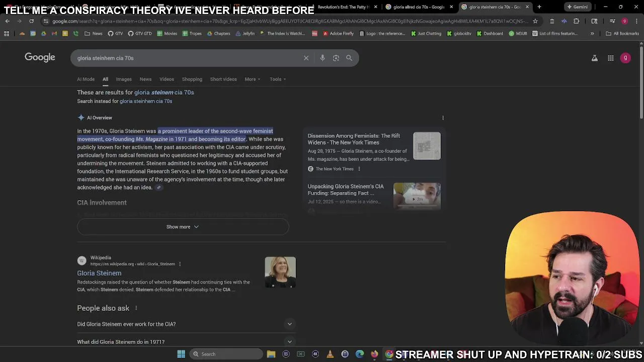Open the Gloria Steinem portrait thumbnail
Screen dimensions: 644x362
280,273
